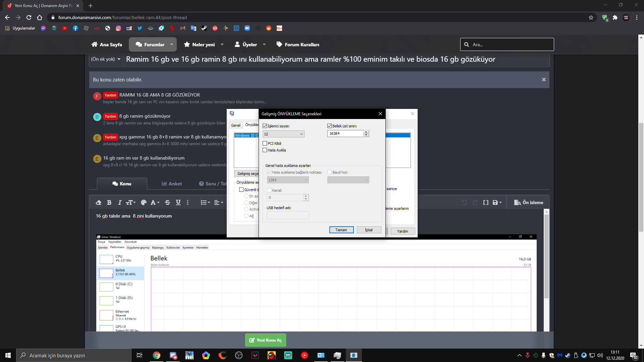Click the Ön izleme preview button
Viewport: 644px width, 362px height.
[x=529, y=202]
